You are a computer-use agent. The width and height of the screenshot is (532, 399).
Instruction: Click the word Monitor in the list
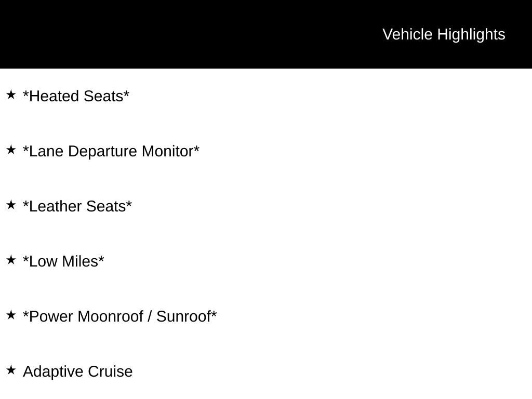[x=168, y=151]
